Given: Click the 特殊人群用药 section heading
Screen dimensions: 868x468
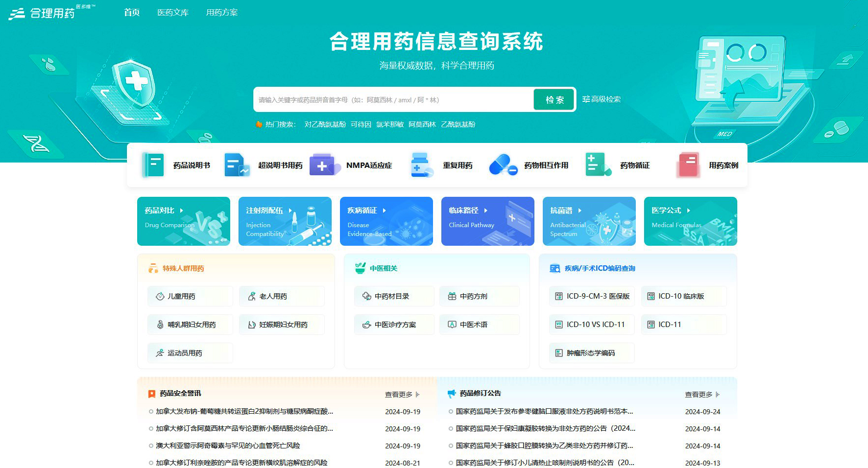Looking at the screenshot, I should 183,268.
